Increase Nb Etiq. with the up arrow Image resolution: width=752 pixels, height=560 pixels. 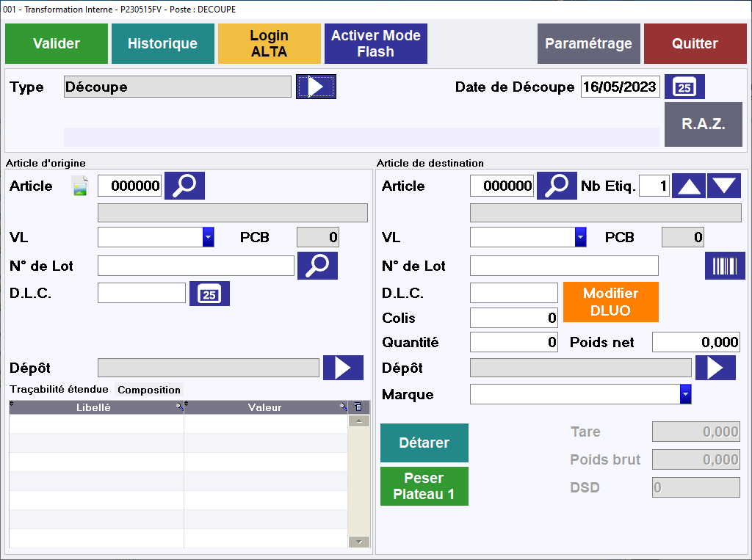point(690,186)
